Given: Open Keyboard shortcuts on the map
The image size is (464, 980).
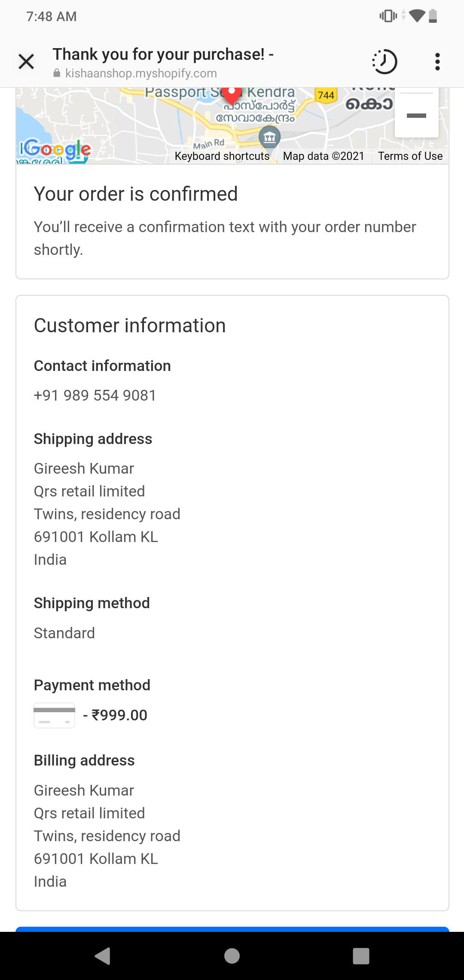Looking at the screenshot, I should click(222, 156).
